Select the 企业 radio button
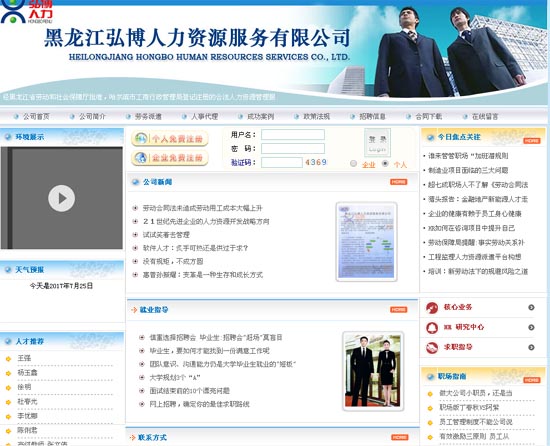This screenshot has width=550, height=446. (x=353, y=163)
